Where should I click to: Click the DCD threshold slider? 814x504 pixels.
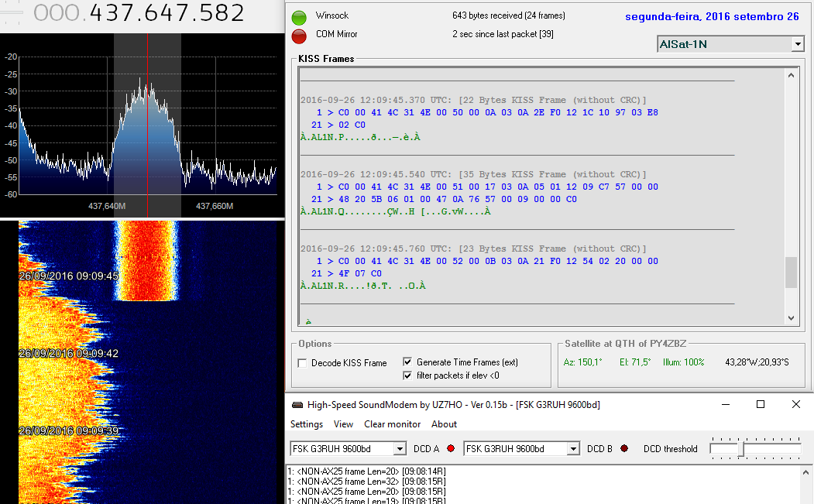pyautogui.click(x=741, y=449)
